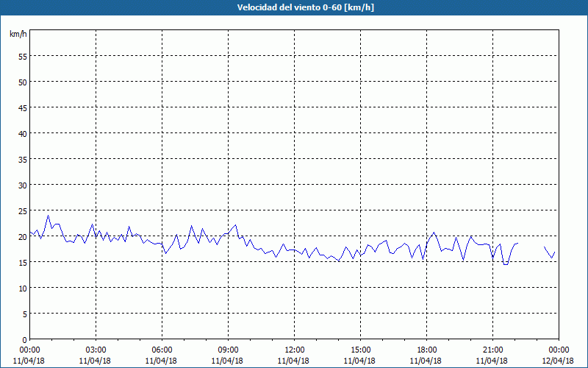588x368 pixels.
Task: Click the 12/04/18 date label
Action: pyautogui.click(x=558, y=361)
